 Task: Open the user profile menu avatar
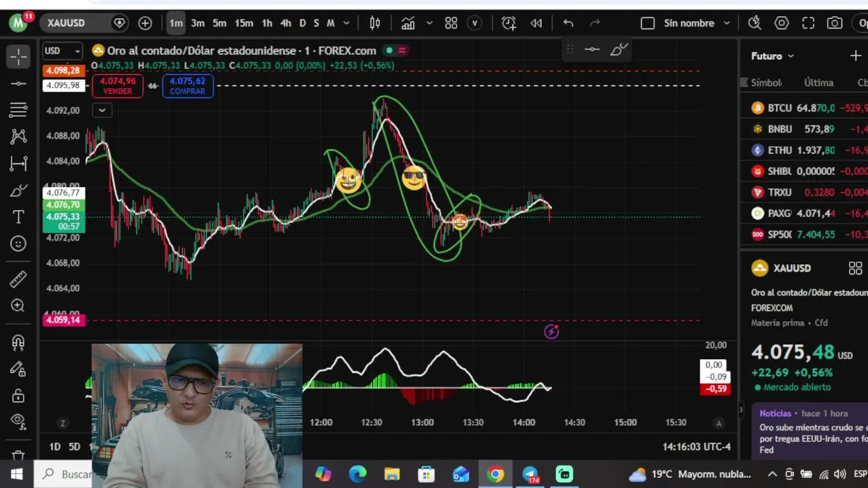click(18, 23)
